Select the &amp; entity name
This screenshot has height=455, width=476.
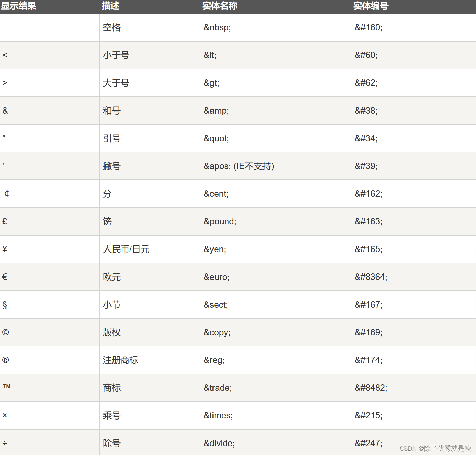pyautogui.click(x=216, y=111)
